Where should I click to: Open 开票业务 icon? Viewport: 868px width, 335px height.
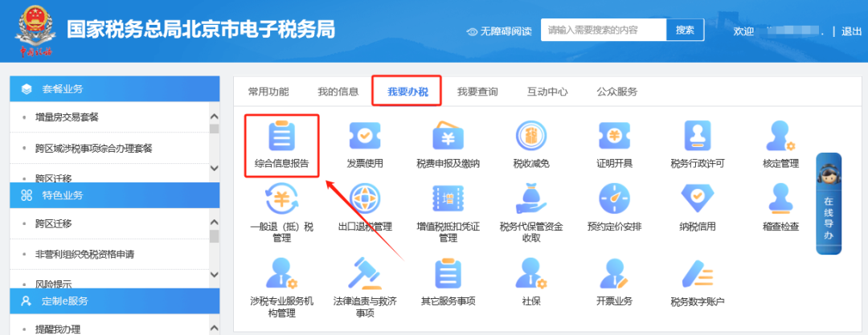[615, 273]
